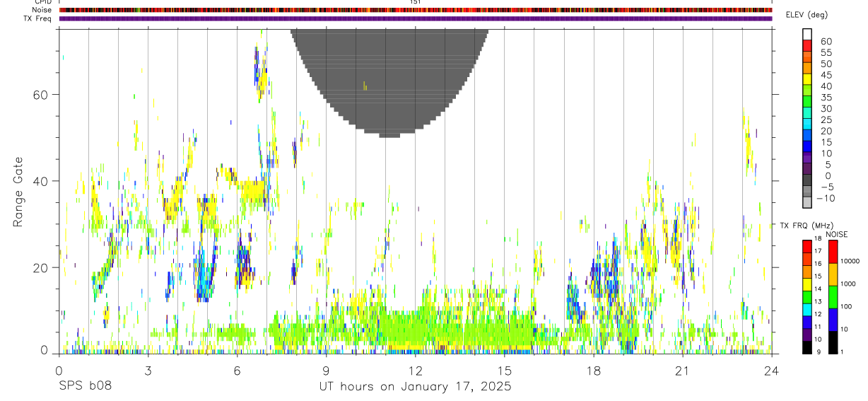This screenshot has height=401, width=868.
Task: Select the cyan 25–30 degree elevation swatch
Action: (807, 112)
